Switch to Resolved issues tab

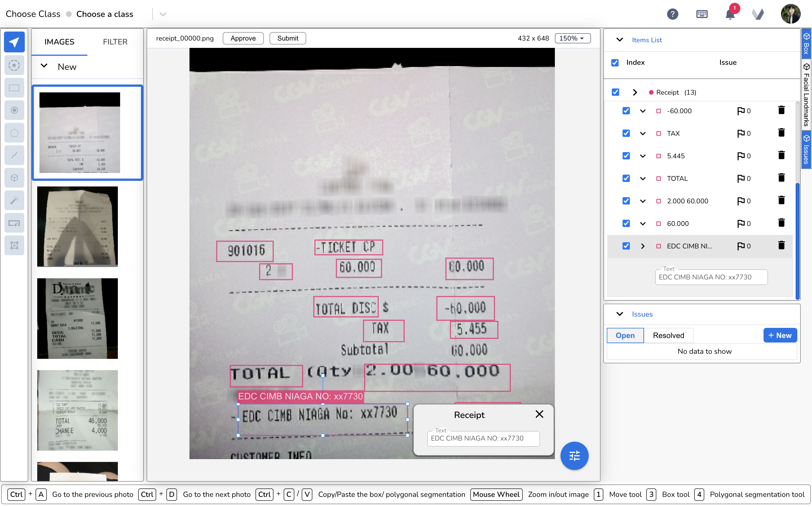(x=668, y=335)
